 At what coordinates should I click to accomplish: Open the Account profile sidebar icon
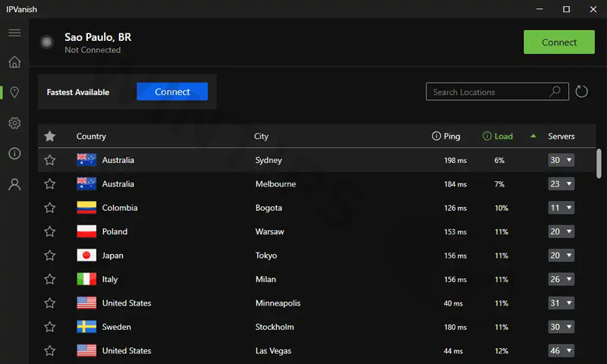click(x=14, y=184)
